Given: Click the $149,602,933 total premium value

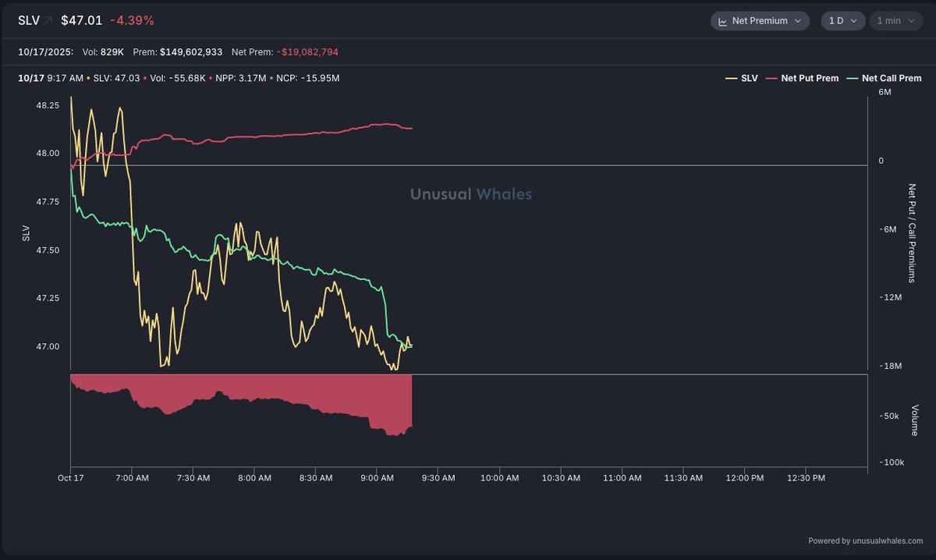Looking at the screenshot, I should tap(191, 51).
